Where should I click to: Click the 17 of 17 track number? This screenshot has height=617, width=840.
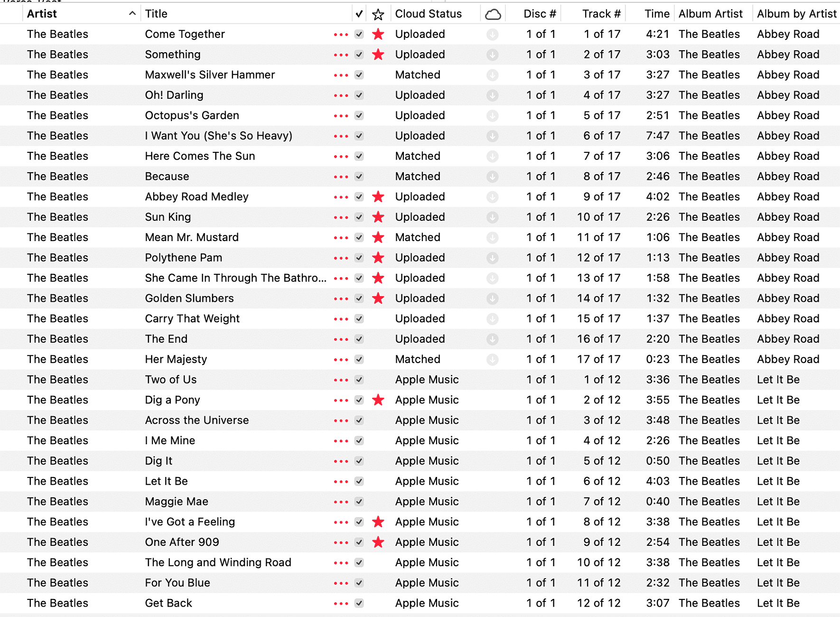(x=598, y=359)
